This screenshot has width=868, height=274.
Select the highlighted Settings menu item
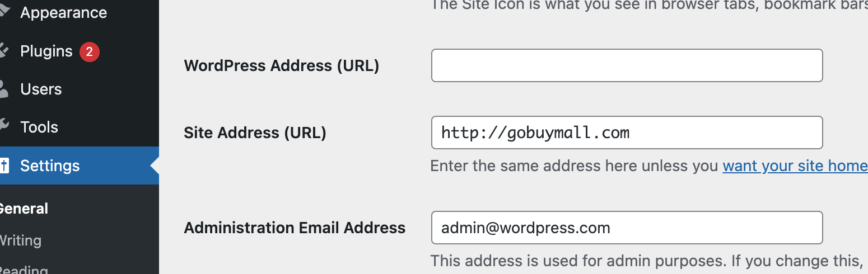(x=50, y=166)
